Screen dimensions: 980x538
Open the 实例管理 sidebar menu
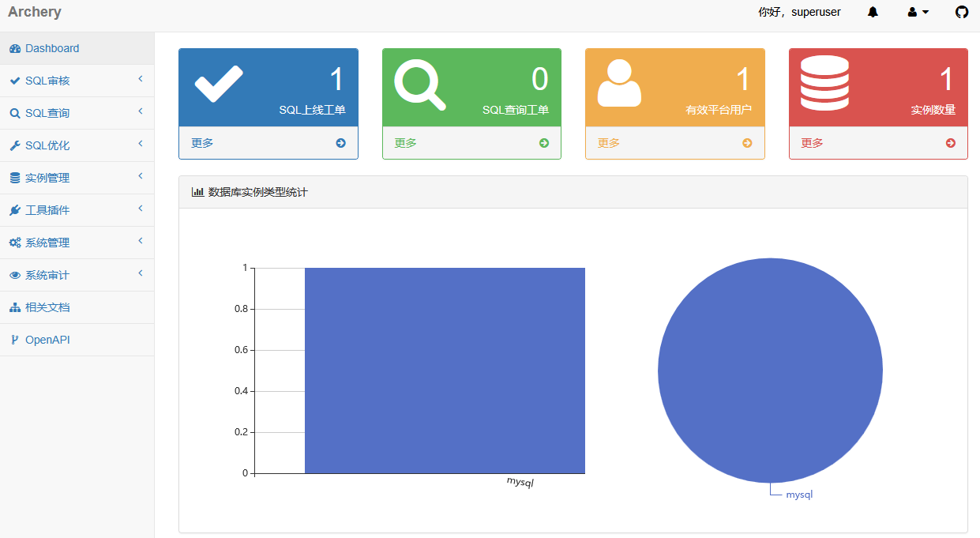pyautogui.click(x=77, y=178)
